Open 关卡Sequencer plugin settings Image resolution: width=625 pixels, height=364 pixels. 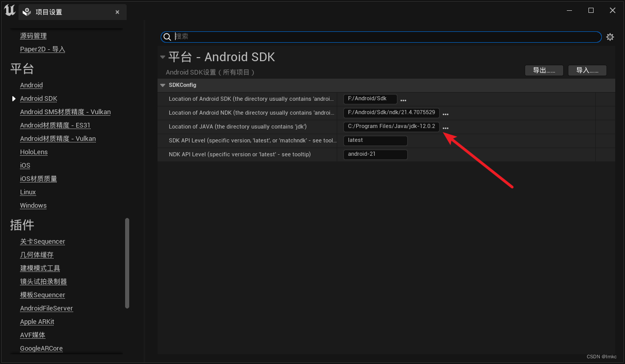click(x=43, y=242)
